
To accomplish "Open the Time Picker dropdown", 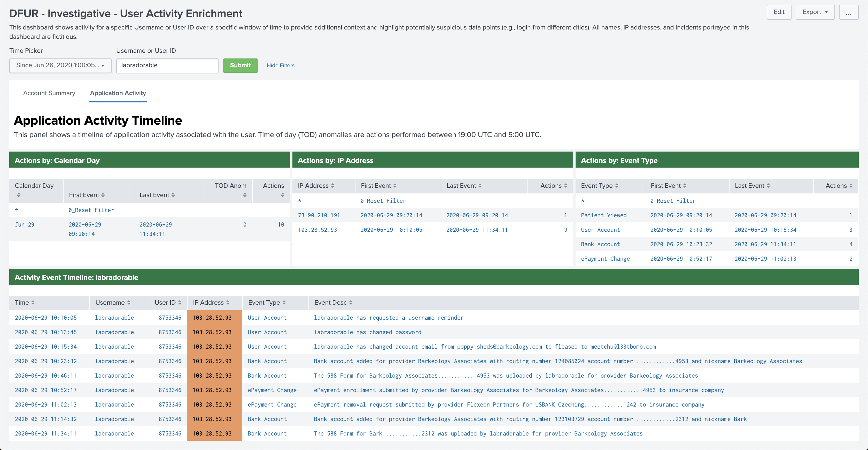I will (x=60, y=65).
